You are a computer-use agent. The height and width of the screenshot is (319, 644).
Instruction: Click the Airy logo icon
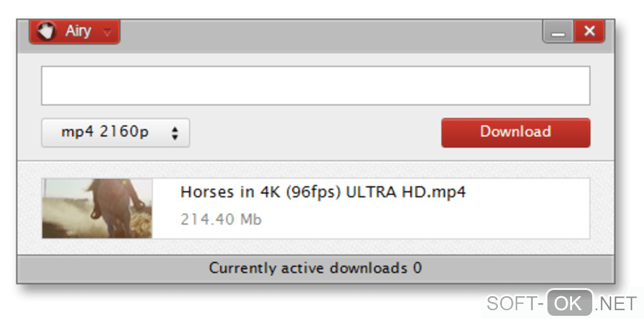(46, 31)
